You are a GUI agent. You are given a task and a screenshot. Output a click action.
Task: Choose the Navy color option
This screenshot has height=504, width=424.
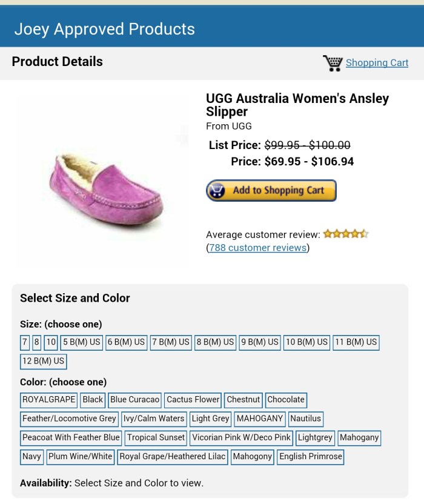click(31, 456)
